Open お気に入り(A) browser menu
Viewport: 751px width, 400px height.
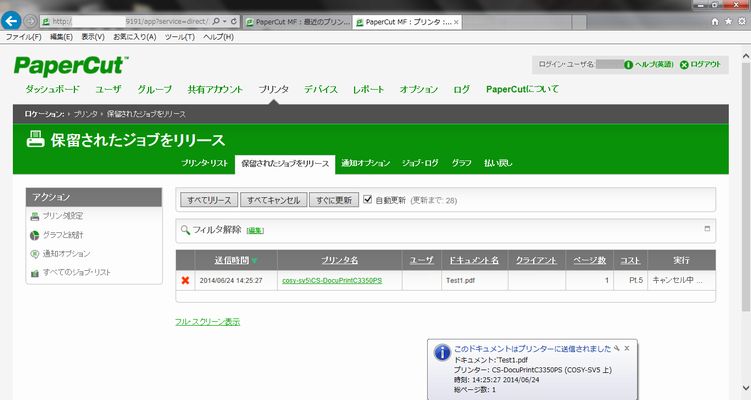pos(135,37)
